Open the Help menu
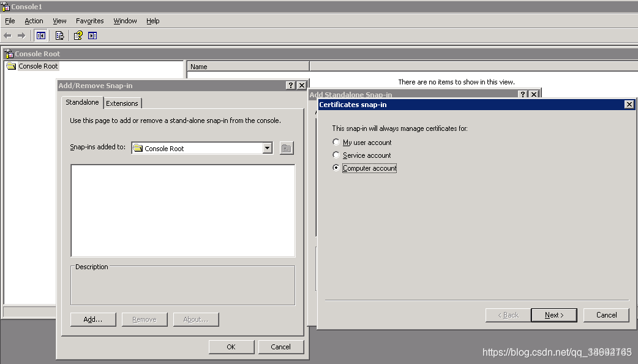The height and width of the screenshot is (364, 638). tap(153, 21)
